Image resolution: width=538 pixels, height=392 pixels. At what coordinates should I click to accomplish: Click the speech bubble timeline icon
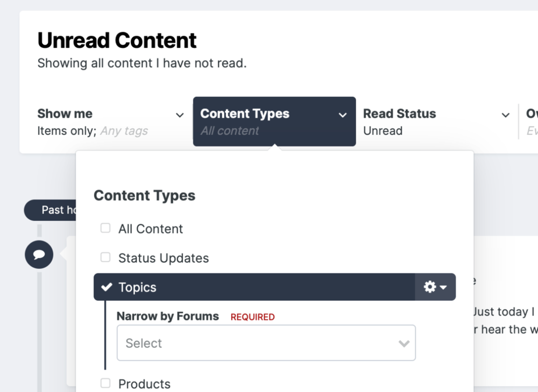[x=39, y=255]
